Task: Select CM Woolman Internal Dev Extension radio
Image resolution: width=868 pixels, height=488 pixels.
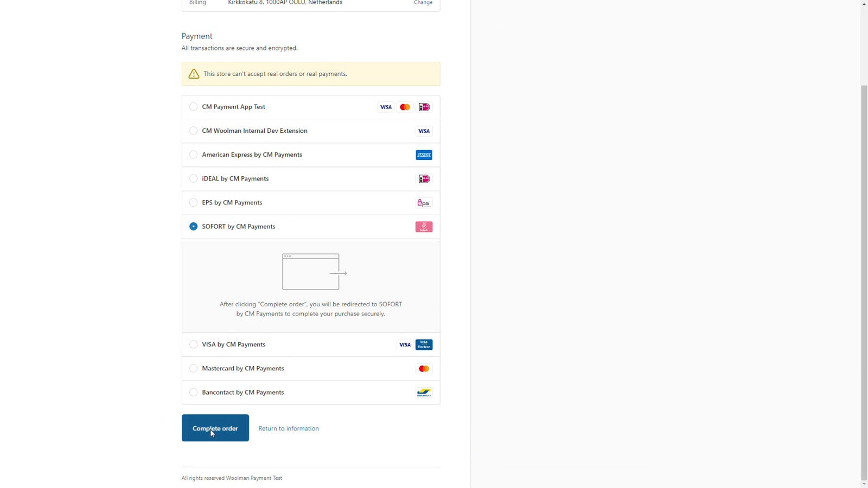Action: pos(193,131)
